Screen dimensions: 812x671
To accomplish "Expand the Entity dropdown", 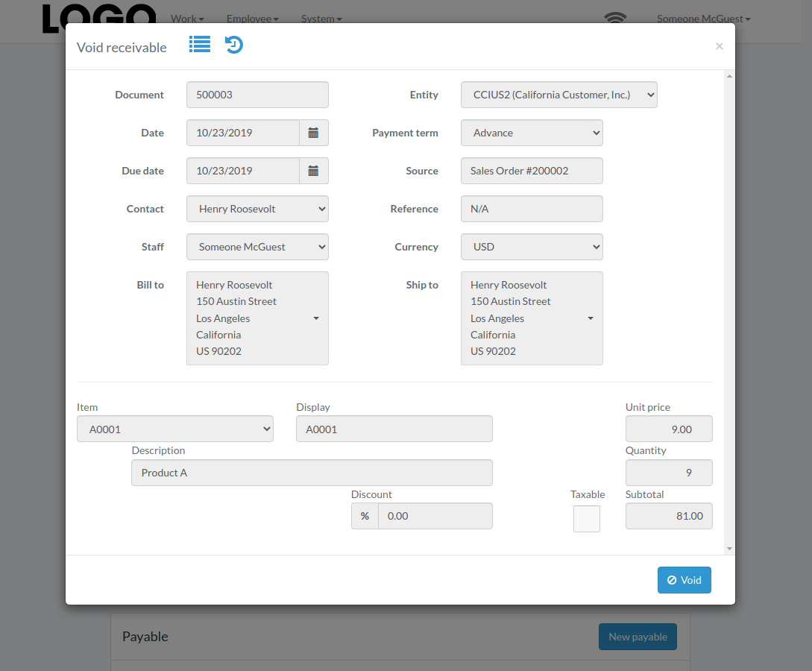I will [558, 95].
